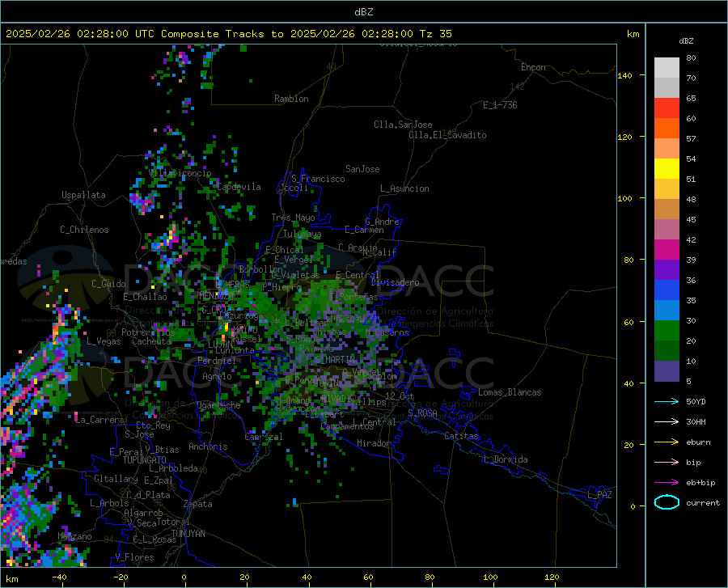This screenshot has height=588, width=728.
Task: Select the green 30 dBZ color swatch
Action: point(667,331)
